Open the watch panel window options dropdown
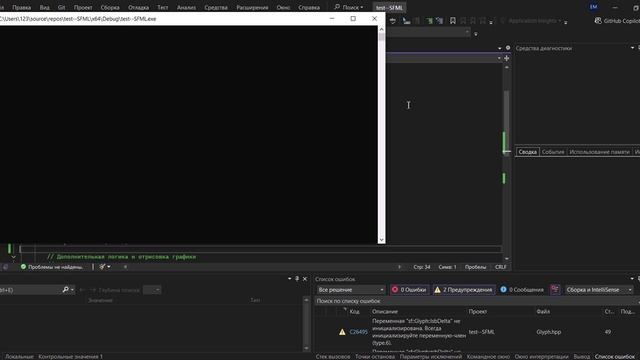The image size is (640, 360). click(289, 279)
